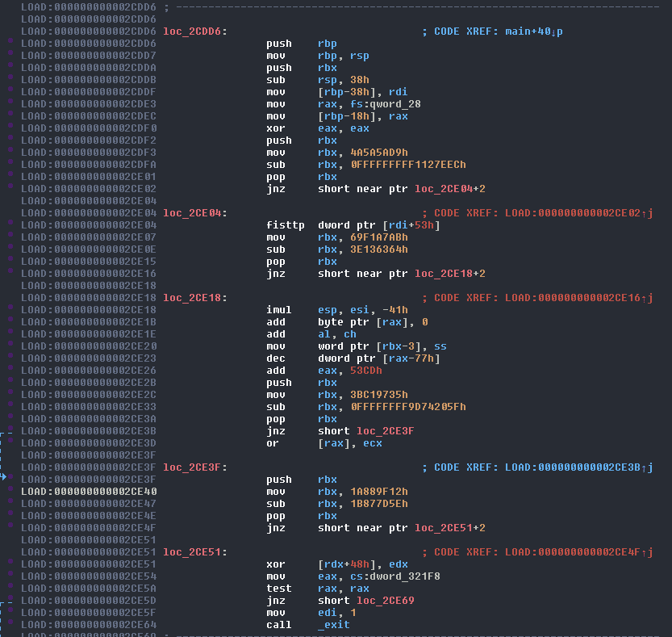This screenshot has height=637, width=672.
Task: Select the red constant 53CDh
Action: pyautogui.click(x=366, y=371)
